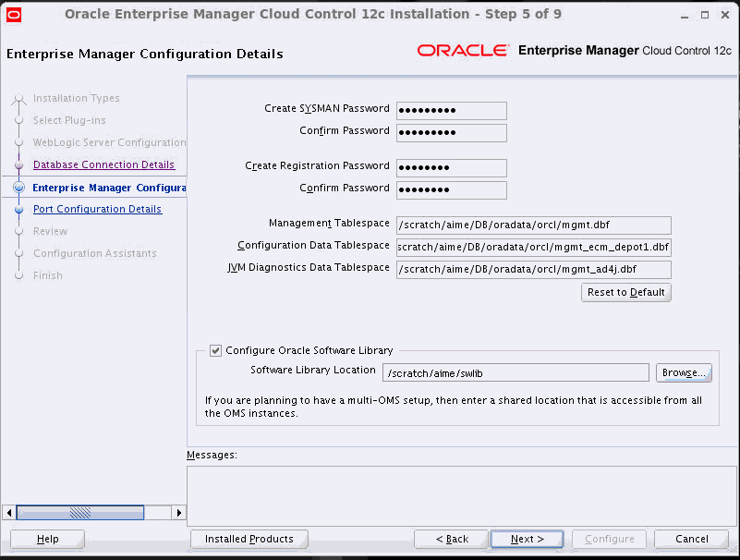740x560 pixels.
Task: Click the Configuration Assistants step label
Action: pyautogui.click(x=94, y=253)
